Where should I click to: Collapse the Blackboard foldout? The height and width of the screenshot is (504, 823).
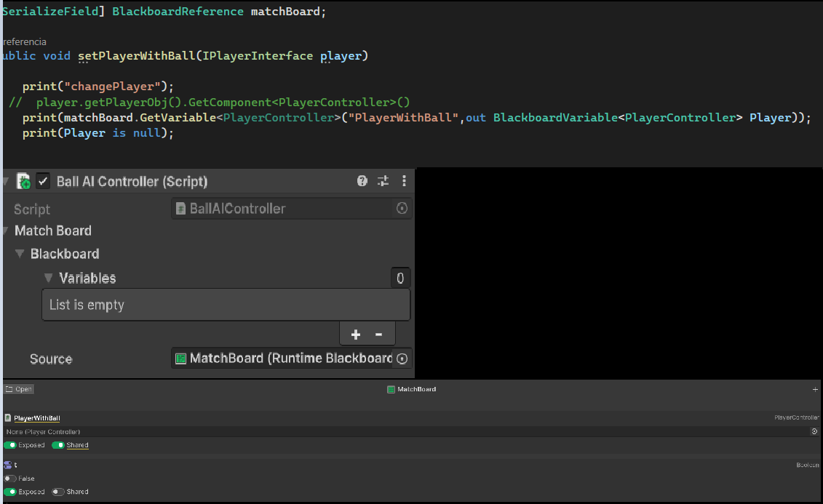[x=19, y=253]
